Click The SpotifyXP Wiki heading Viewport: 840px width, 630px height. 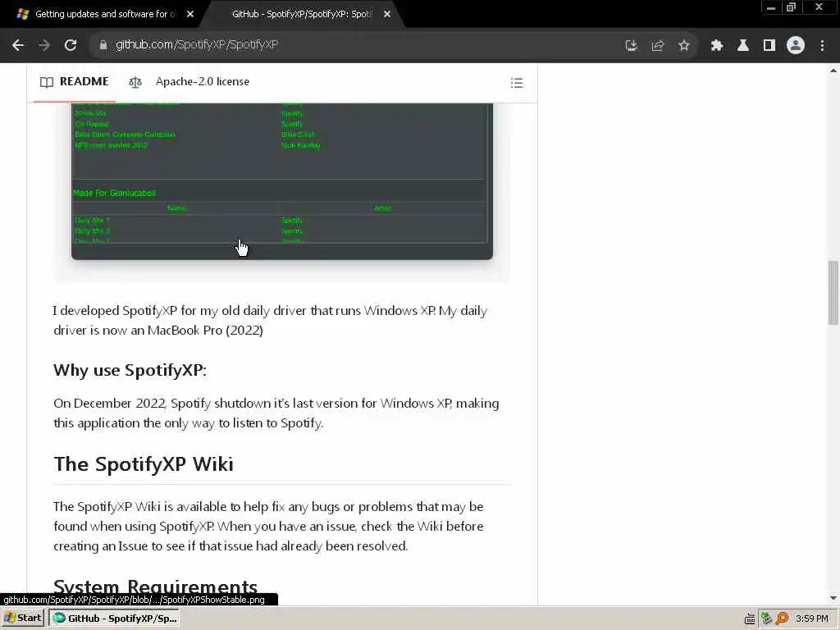(144, 464)
